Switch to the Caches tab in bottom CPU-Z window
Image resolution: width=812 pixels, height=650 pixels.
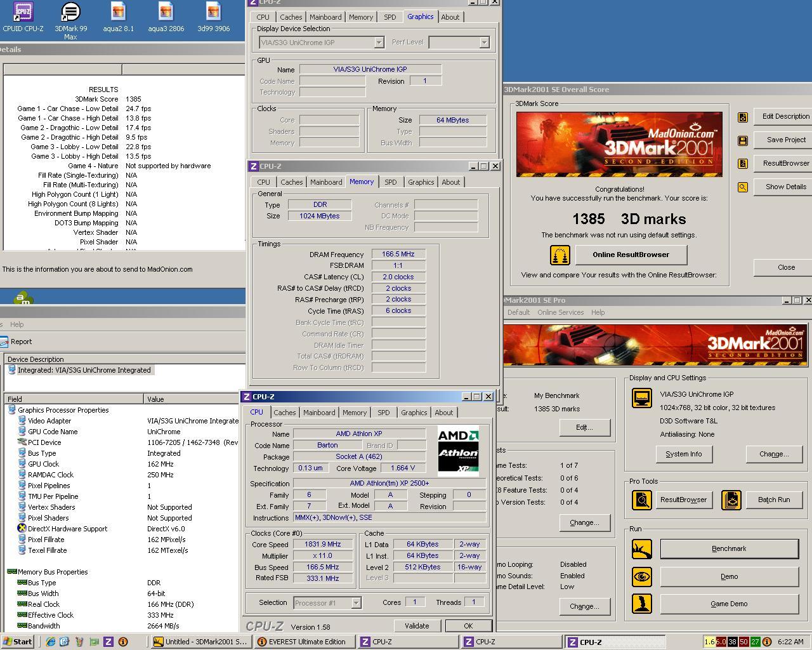point(285,413)
